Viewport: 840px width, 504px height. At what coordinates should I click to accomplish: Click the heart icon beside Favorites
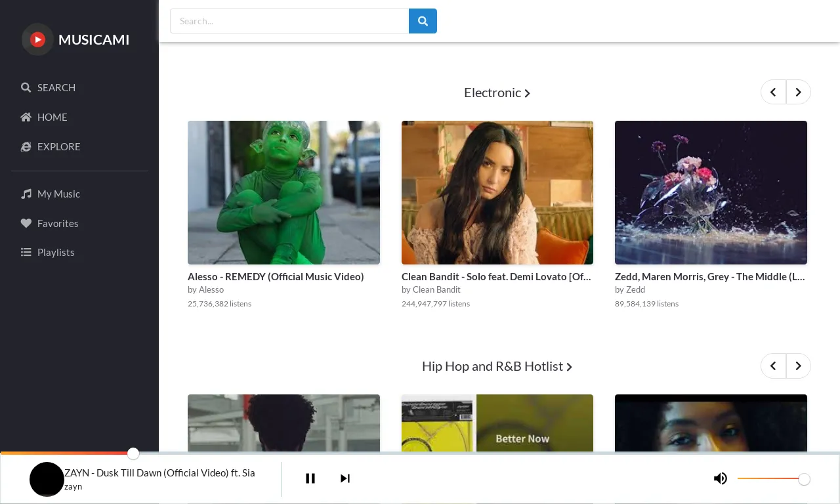(x=26, y=223)
